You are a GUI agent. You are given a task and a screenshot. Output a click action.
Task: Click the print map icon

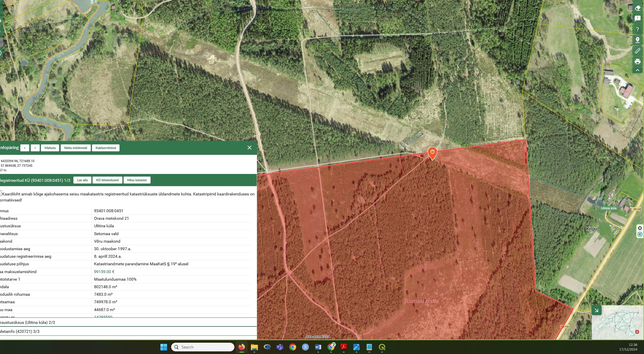pos(637,61)
